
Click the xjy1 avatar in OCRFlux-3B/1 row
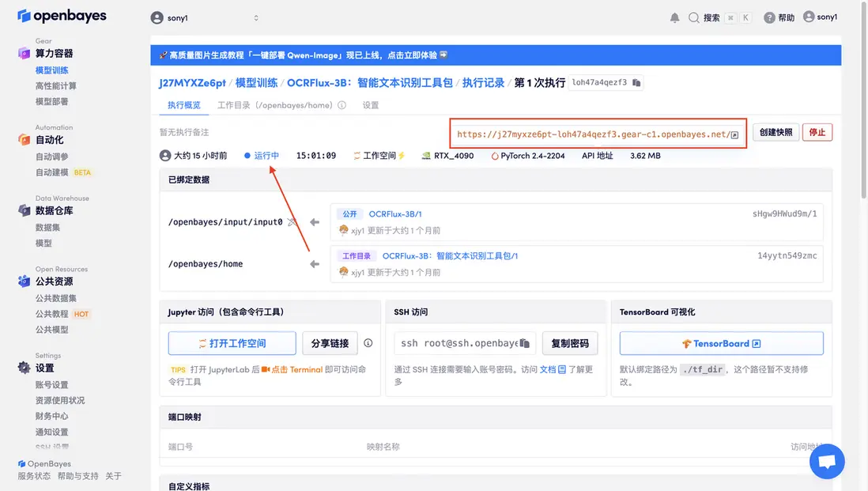(x=343, y=230)
